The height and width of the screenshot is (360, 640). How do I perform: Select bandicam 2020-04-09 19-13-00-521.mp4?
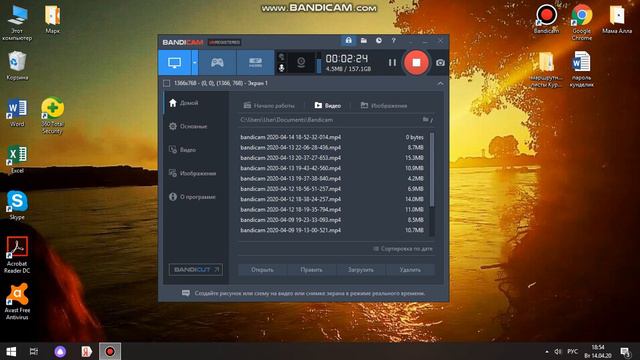pos(332,230)
